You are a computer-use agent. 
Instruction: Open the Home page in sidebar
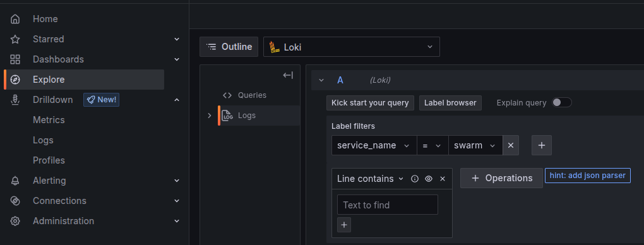(45, 19)
